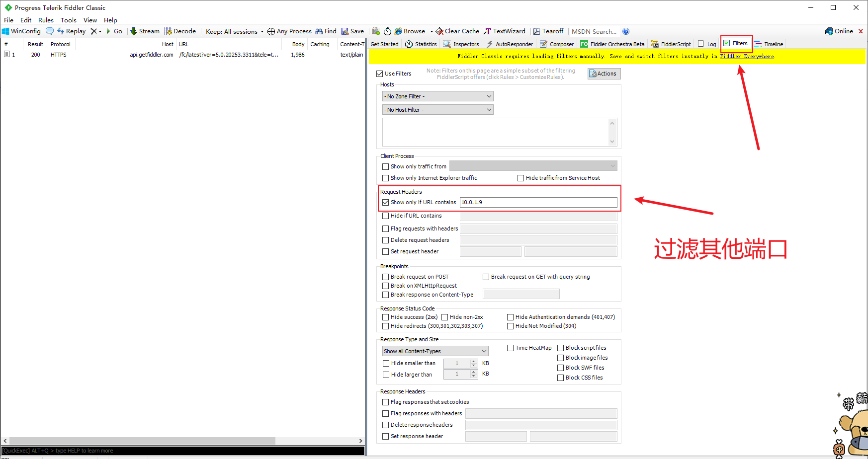Enable Show only traffic from checkbox
The image size is (868, 459).
point(385,166)
